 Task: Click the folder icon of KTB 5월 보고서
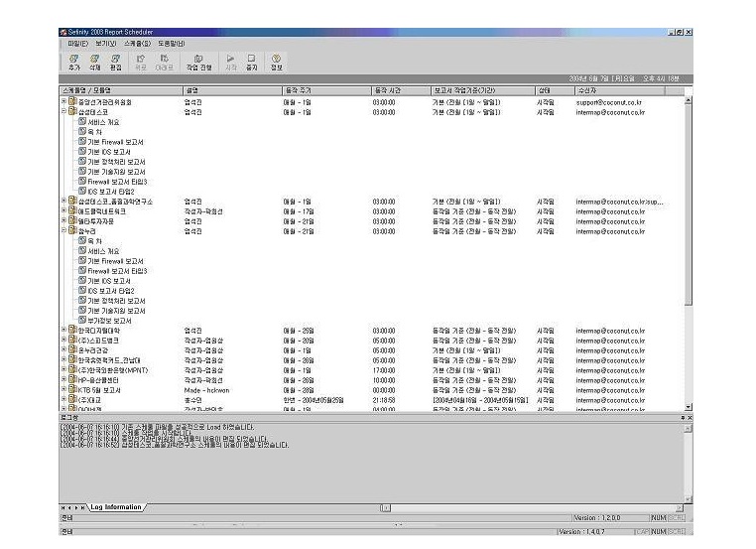[x=72, y=389]
